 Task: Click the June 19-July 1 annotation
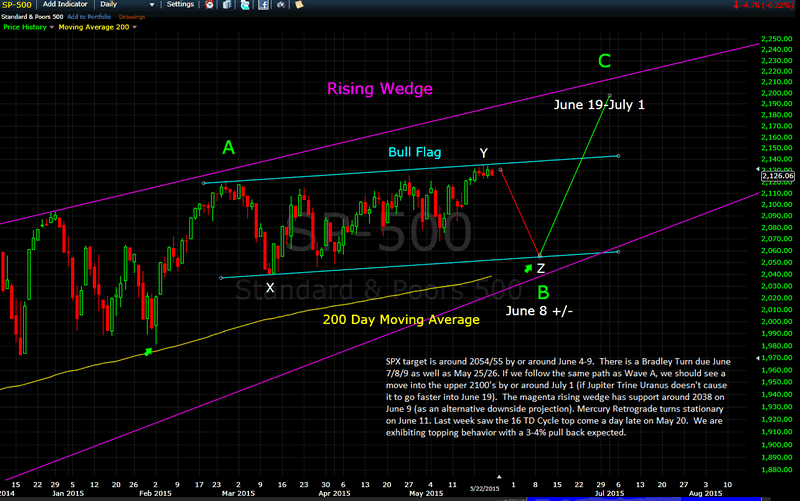599,105
